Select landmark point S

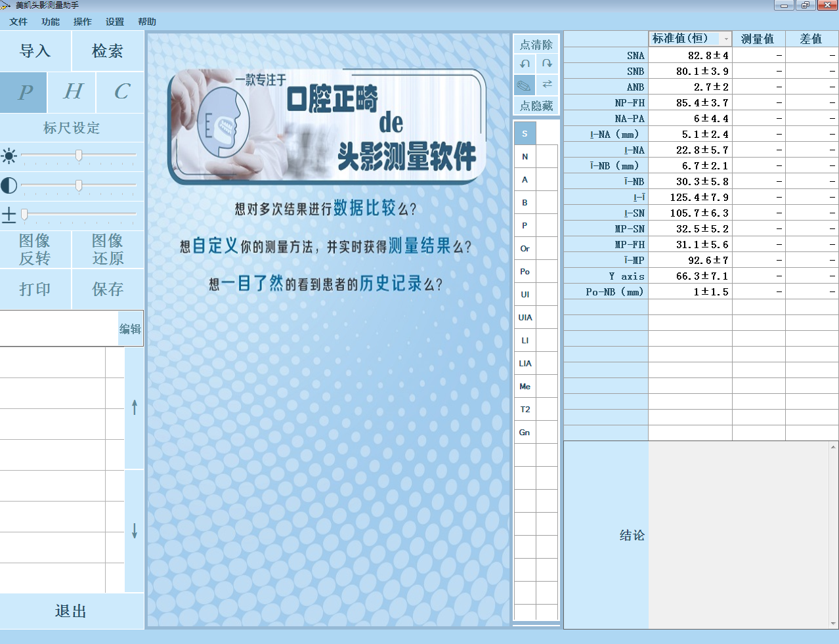(525, 133)
